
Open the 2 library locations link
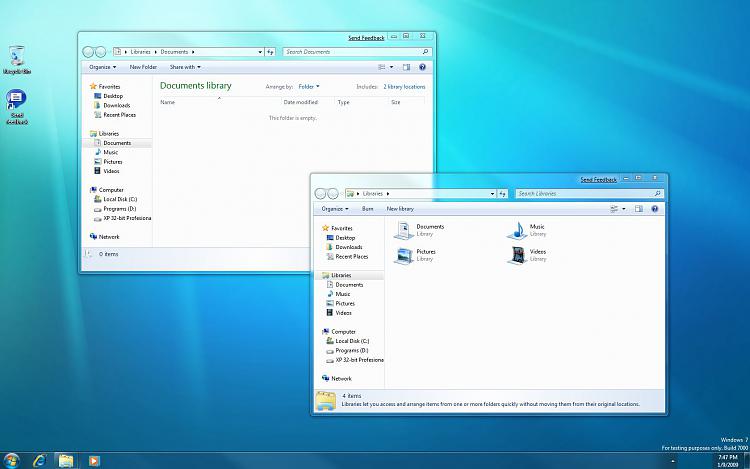(x=404, y=87)
